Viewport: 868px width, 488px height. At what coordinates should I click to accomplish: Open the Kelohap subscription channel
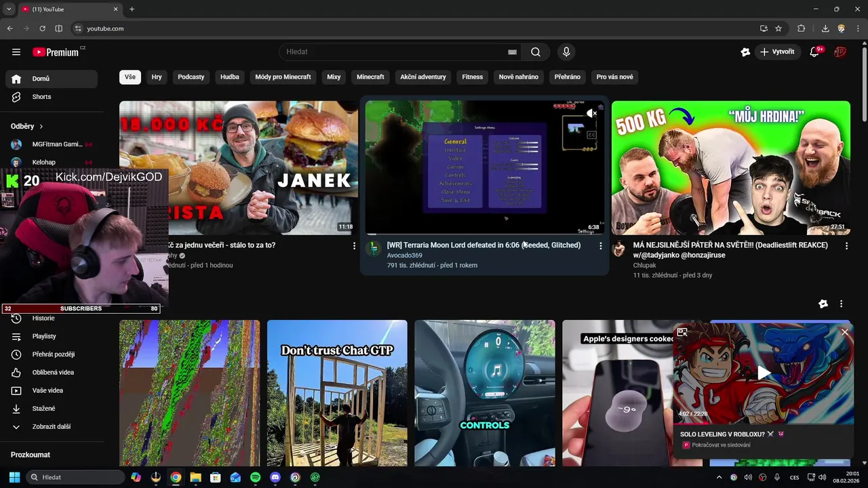tap(52, 163)
